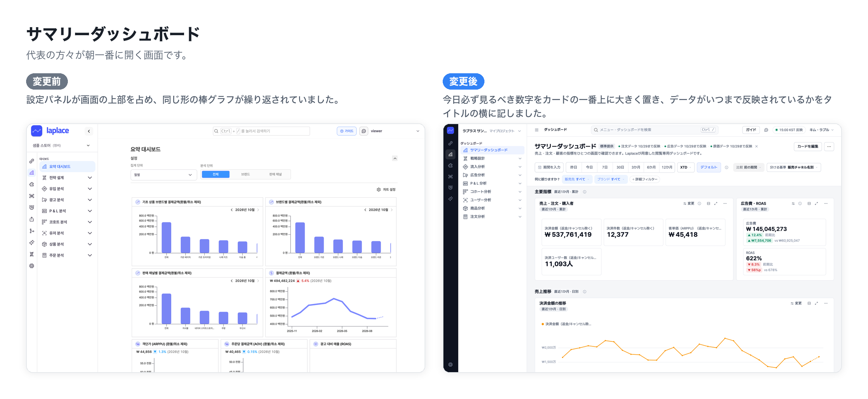
Task: Collapse the laplace sidebar with the back arrow
Action: [x=89, y=131]
